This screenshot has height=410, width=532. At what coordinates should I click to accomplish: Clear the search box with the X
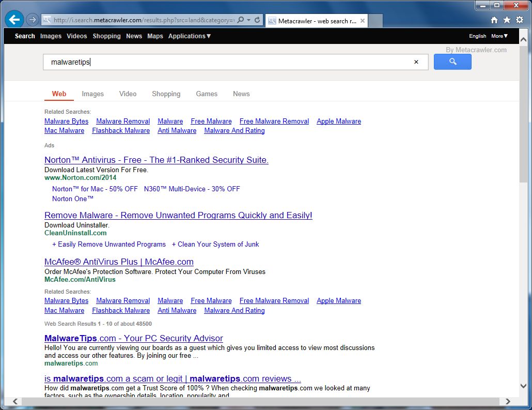[x=416, y=62]
